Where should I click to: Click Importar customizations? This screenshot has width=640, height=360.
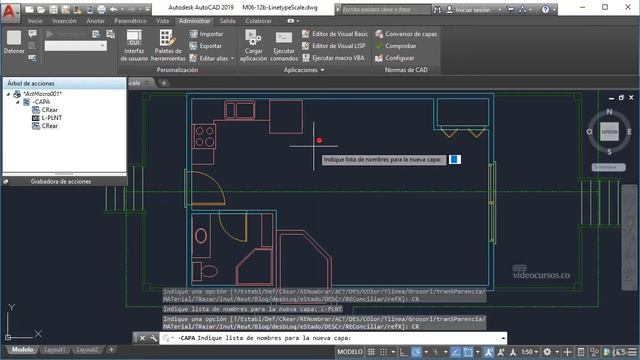[207, 34]
